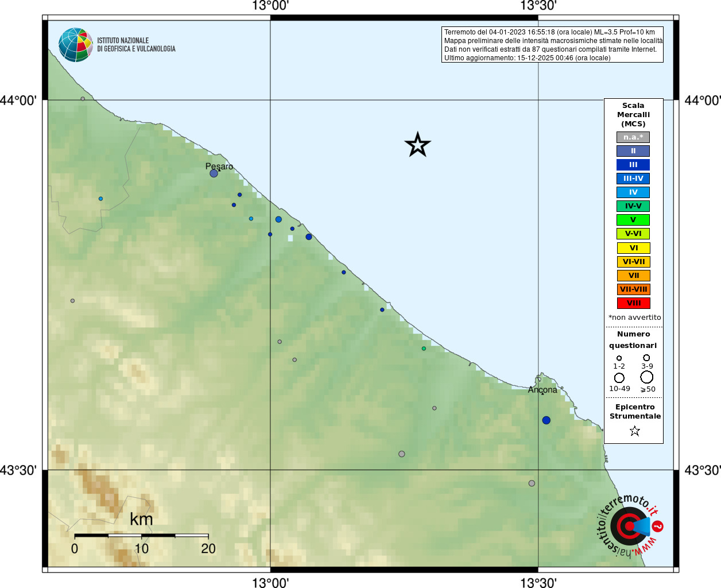Click the top 13°30' longitude label
721x588 pixels.
538,6
